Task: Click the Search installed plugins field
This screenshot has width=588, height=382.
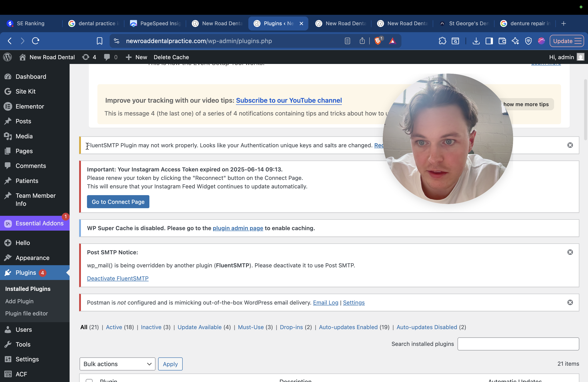Action: [x=518, y=344]
